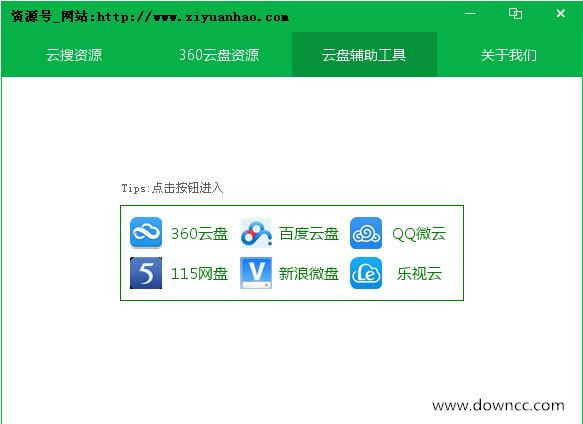
Task: Open the QQ微云 swirl cloud icon
Action: tap(366, 233)
